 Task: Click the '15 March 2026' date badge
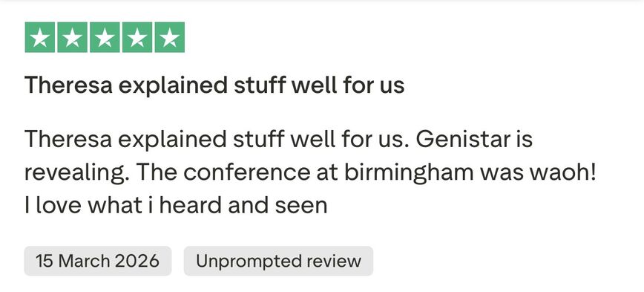point(98,261)
